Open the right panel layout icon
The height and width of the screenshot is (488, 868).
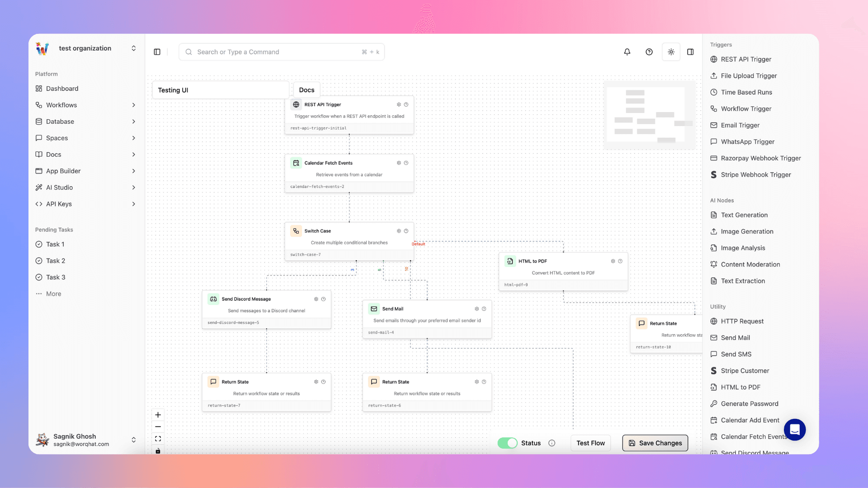point(690,52)
